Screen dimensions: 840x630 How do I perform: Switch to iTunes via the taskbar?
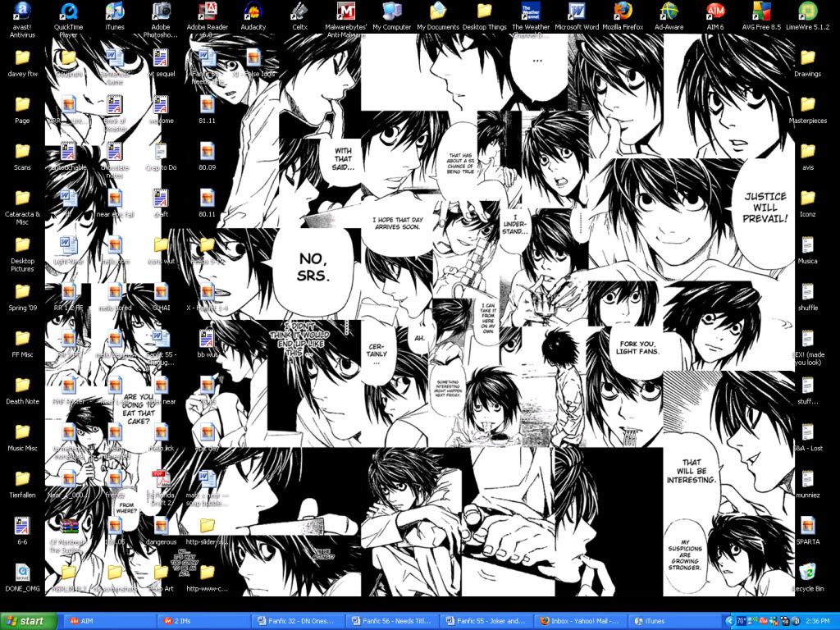[x=674, y=621]
